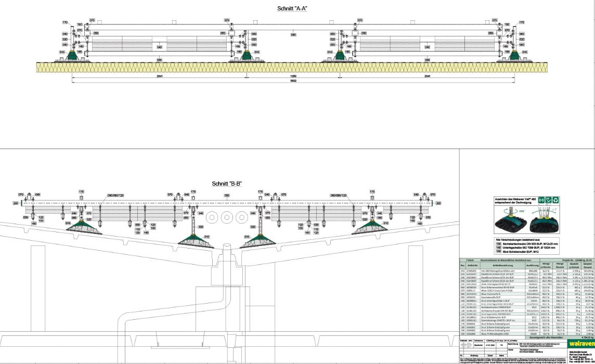Click the 'Ausführung' column header

[x=533, y=265]
